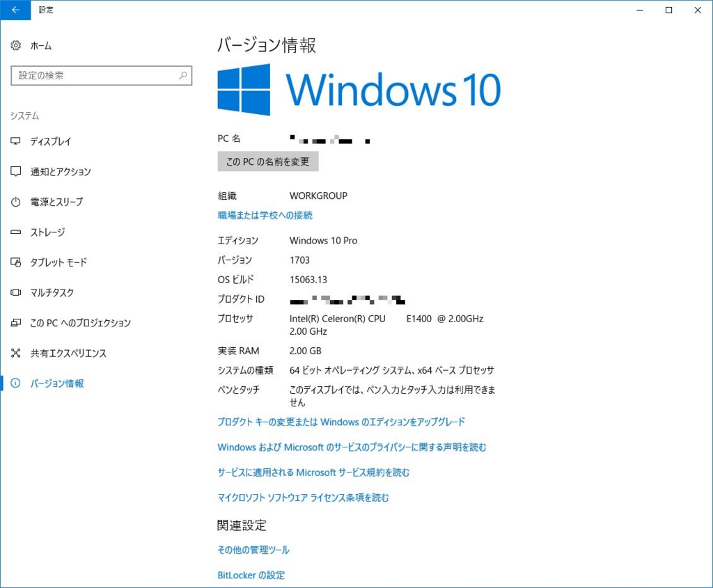Click the システム section label

click(x=24, y=116)
